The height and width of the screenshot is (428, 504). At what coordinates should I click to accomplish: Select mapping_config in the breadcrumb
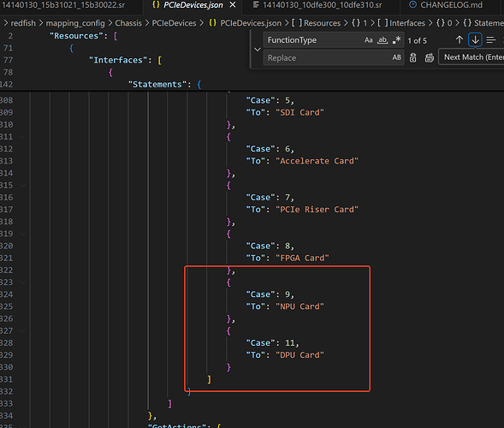(75, 23)
